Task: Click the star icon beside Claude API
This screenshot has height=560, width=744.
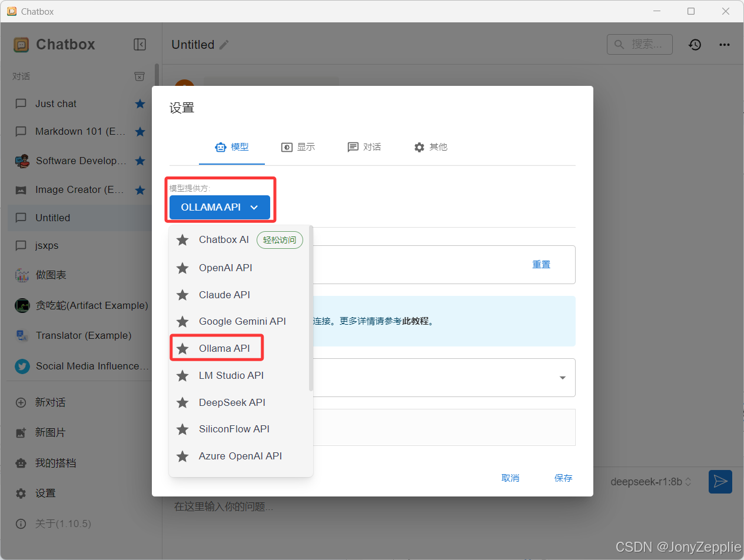Action: coord(182,295)
